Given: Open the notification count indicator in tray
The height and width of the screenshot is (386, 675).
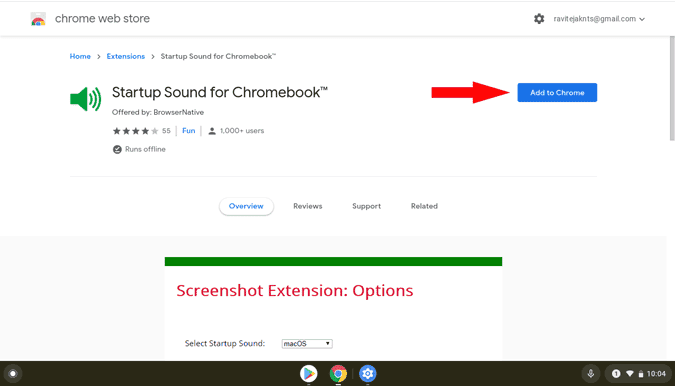Looking at the screenshot, I should [616, 374].
